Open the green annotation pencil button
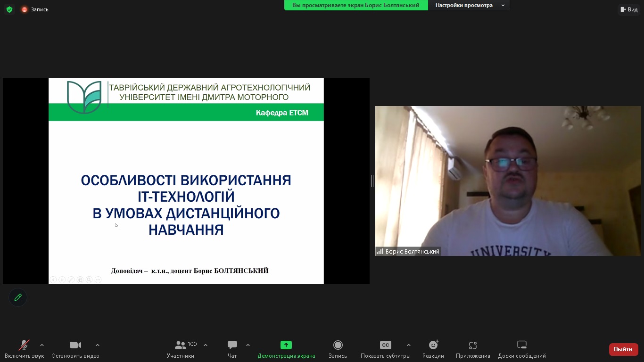644x362 pixels. coord(18,297)
